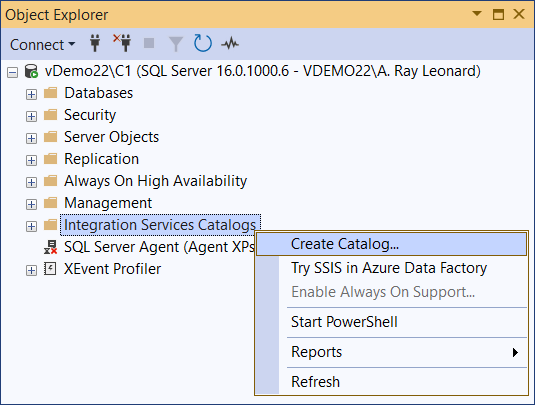Click the Refresh circular arrow icon
This screenshot has width=535, height=405.
tap(203, 43)
